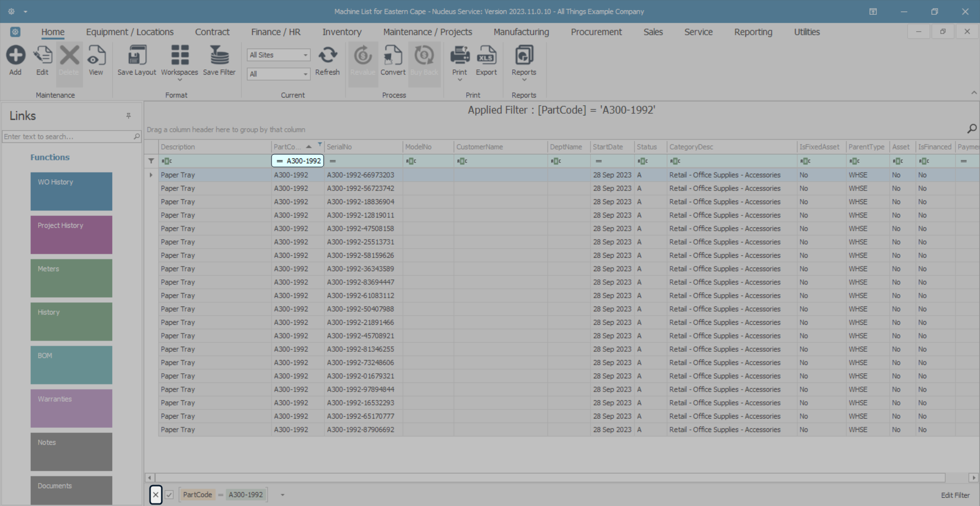980x506 pixels.
Task: Click the Save Filter icon
Action: point(219,55)
